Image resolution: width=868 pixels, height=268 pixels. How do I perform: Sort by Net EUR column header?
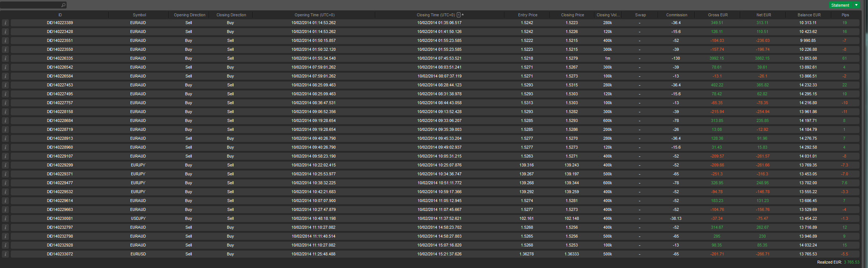pyautogui.click(x=763, y=15)
